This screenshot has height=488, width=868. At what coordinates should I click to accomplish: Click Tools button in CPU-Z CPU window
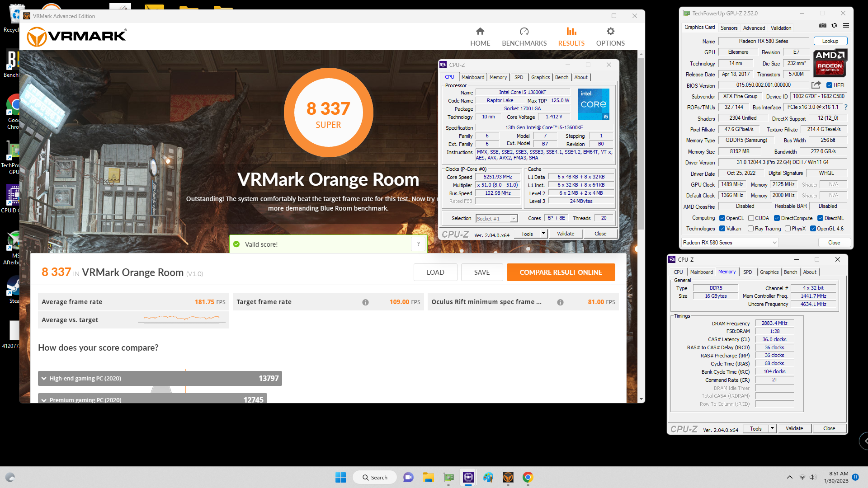pyautogui.click(x=527, y=234)
